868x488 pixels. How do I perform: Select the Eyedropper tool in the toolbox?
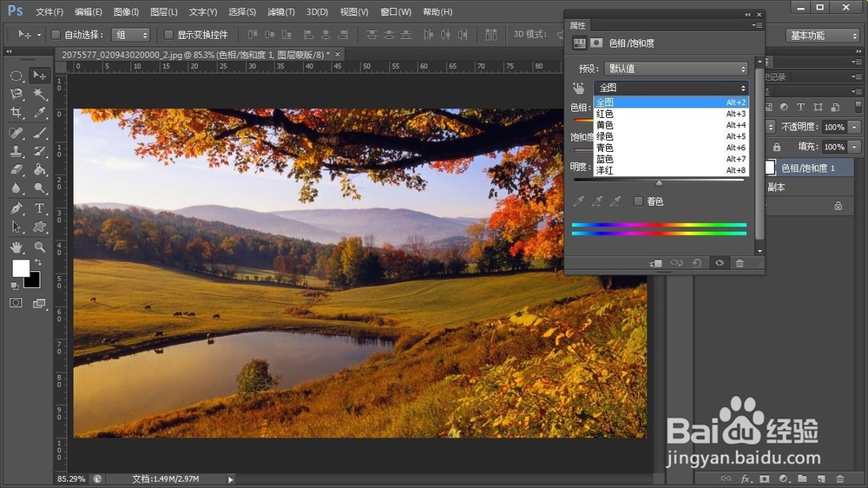pos(39,112)
